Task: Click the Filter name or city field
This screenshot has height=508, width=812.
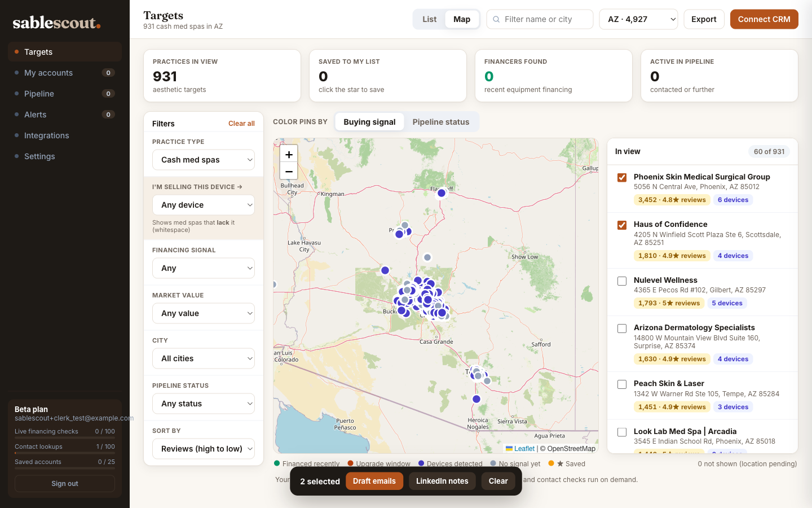Action: (x=540, y=19)
